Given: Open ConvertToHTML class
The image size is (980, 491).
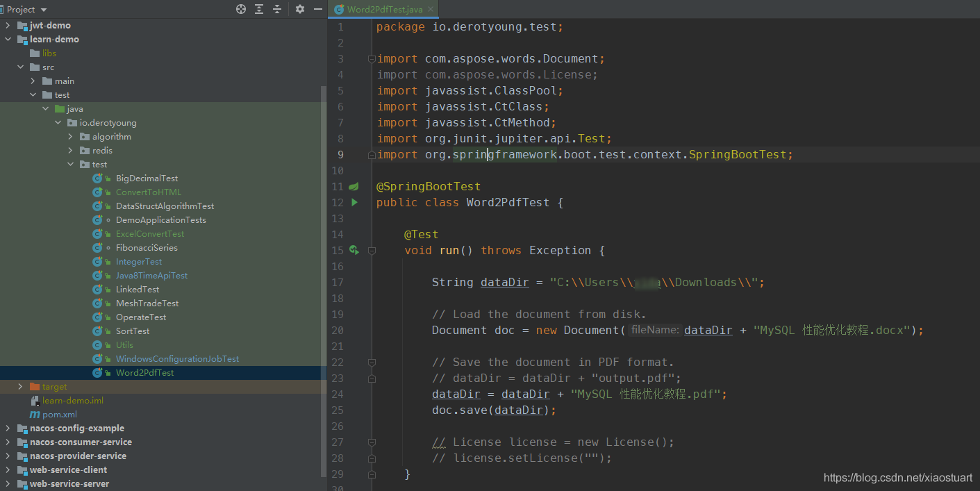Looking at the screenshot, I should [x=149, y=192].
